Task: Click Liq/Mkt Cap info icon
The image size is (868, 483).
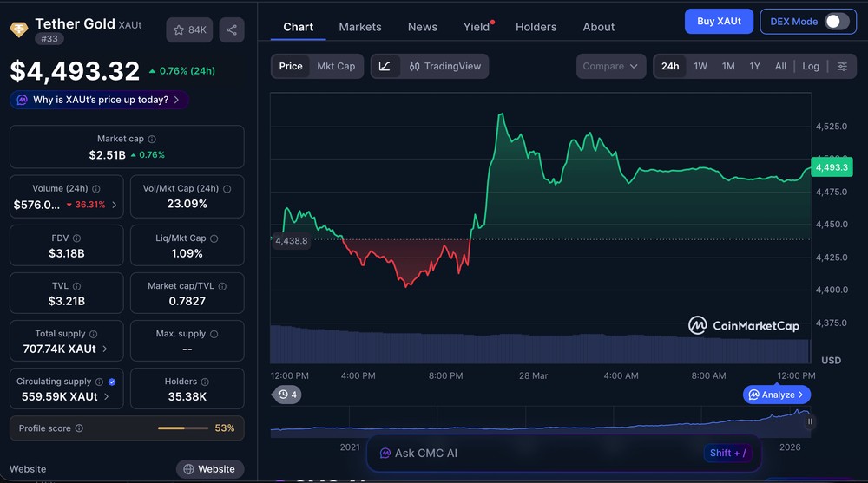Action: pyautogui.click(x=214, y=238)
